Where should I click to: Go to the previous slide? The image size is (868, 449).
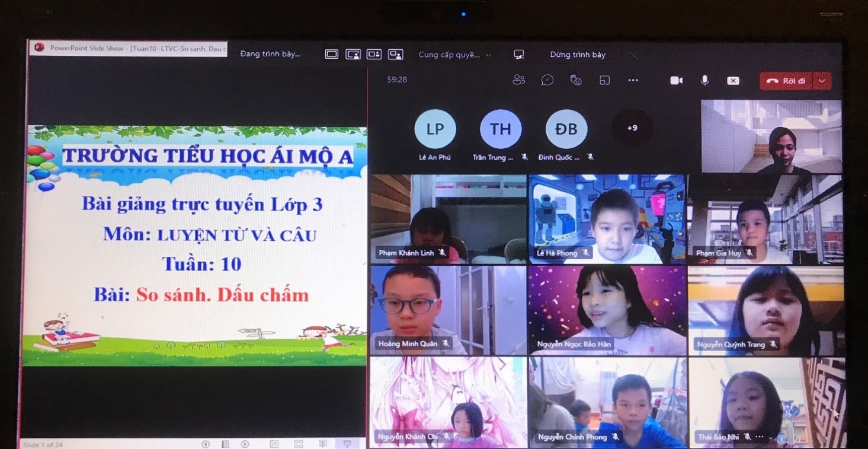(x=206, y=444)
